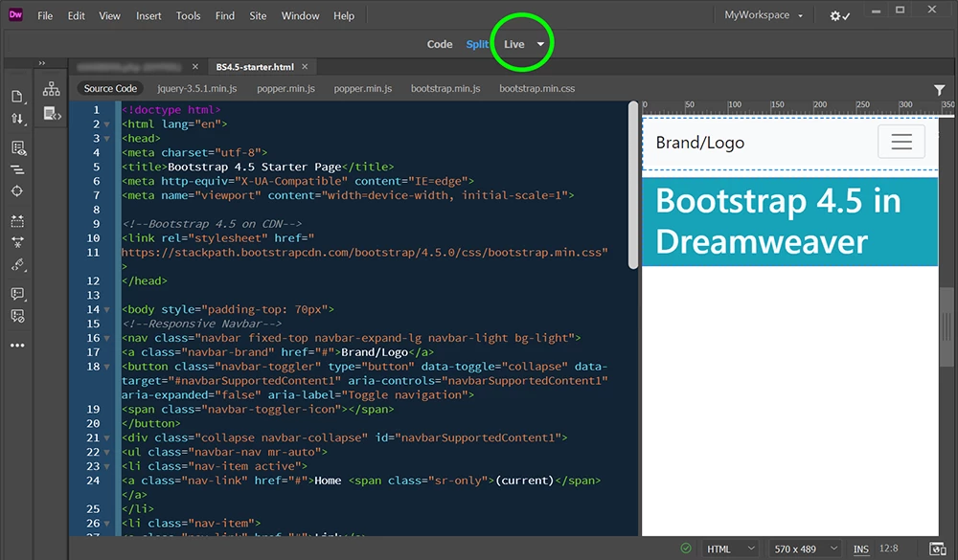The width and height of the screenshot is (958, 560).
Task: Open the Help menu
Action: click(344, 16)
